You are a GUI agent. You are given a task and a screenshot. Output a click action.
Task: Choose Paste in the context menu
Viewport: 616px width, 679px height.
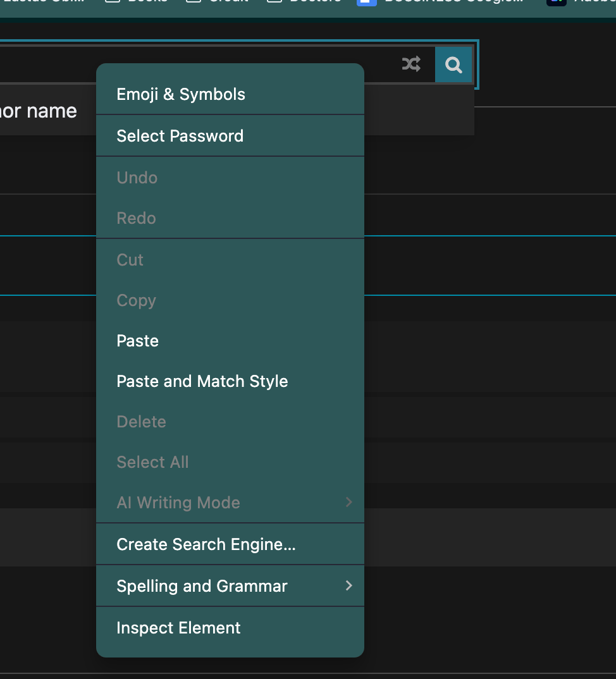pyautogui.click(x=138, y=341)
